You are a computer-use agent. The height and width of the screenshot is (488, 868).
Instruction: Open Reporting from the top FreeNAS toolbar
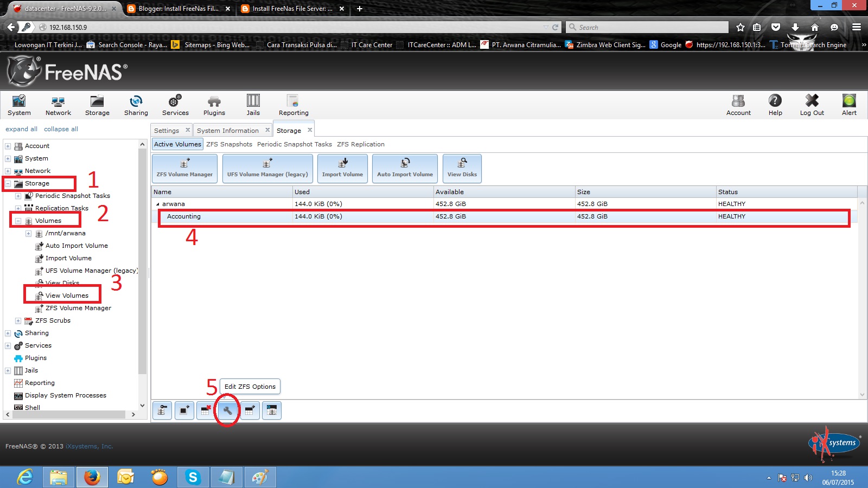click(x=293, y=105)
